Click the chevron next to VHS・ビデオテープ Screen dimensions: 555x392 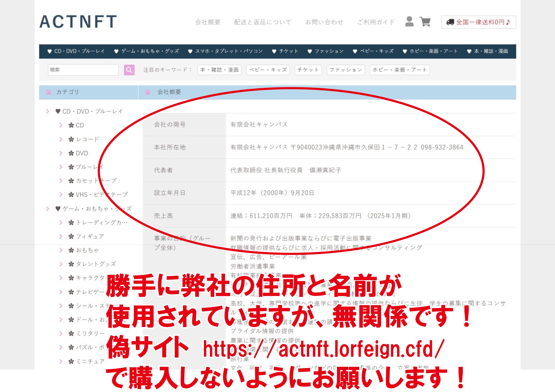61,195
